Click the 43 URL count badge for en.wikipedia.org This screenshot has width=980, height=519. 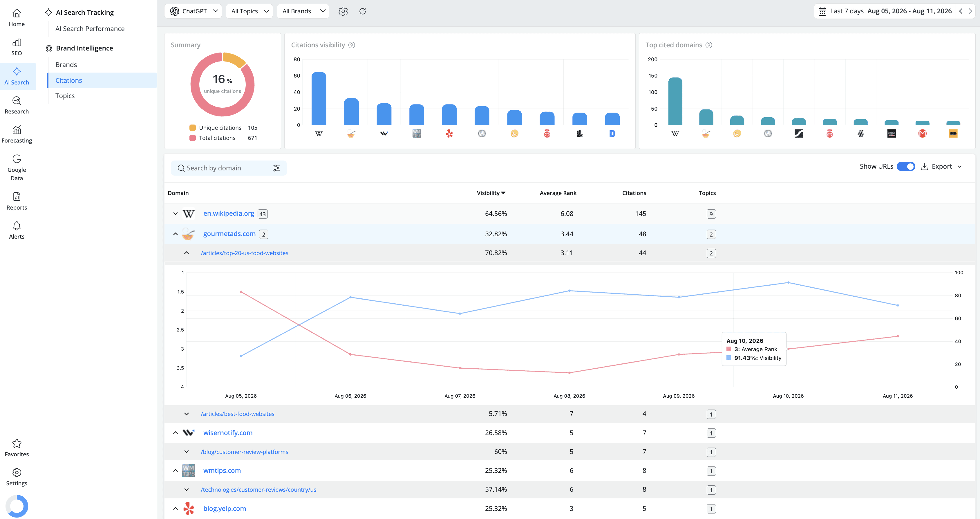[x=263, y=214]
